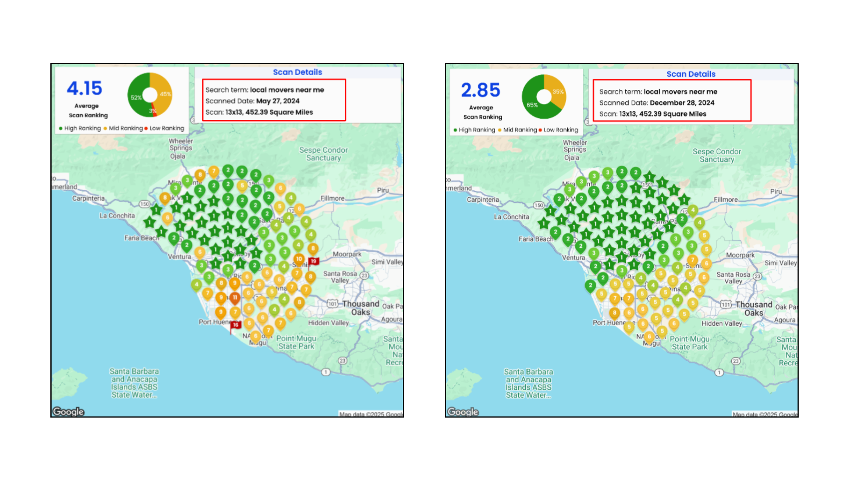This screenshot has height=504, width=853.
Task: Click the Scan Details heading on left map
Action: pos(297,72)
